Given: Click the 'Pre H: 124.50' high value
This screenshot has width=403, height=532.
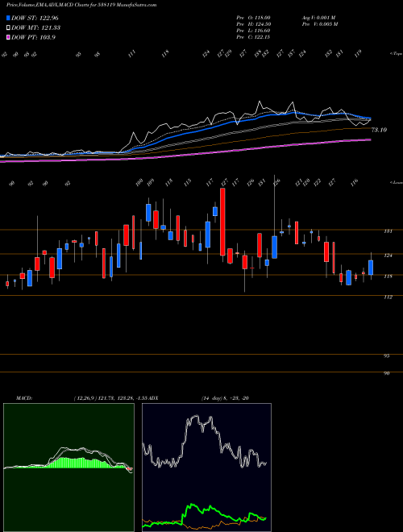Looking at the screenshot, I should coord(253,24).
